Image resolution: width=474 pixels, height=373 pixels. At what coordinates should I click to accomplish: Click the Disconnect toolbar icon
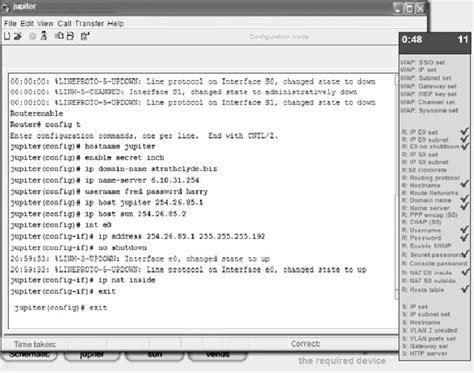click(44, 36)
